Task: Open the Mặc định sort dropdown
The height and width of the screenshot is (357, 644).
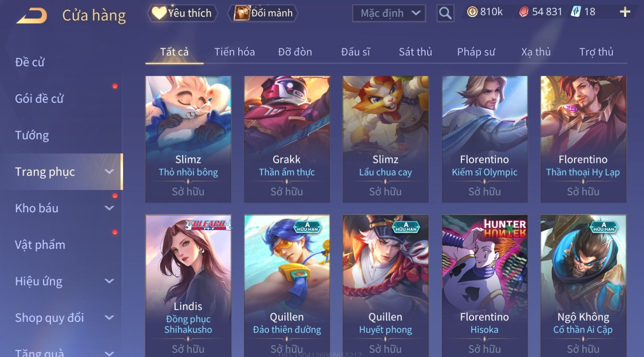Action: [x=389, y=13]
